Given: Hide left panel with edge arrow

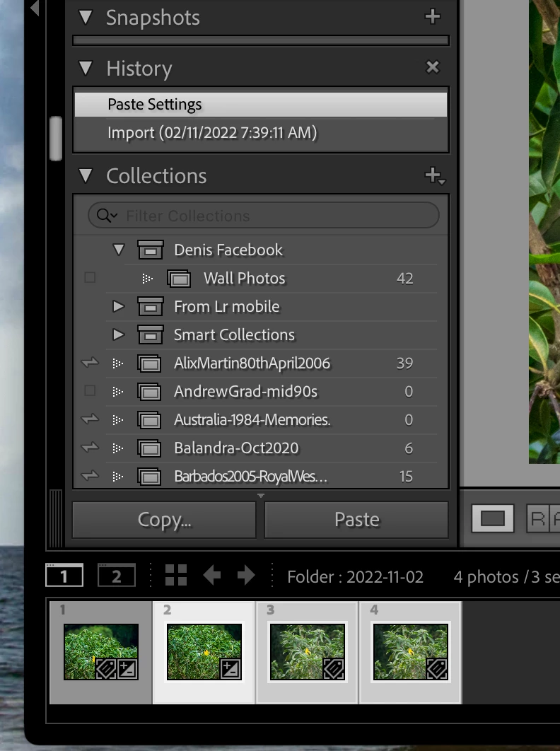Looking at the screenshot, I should (x=35, y=8).
